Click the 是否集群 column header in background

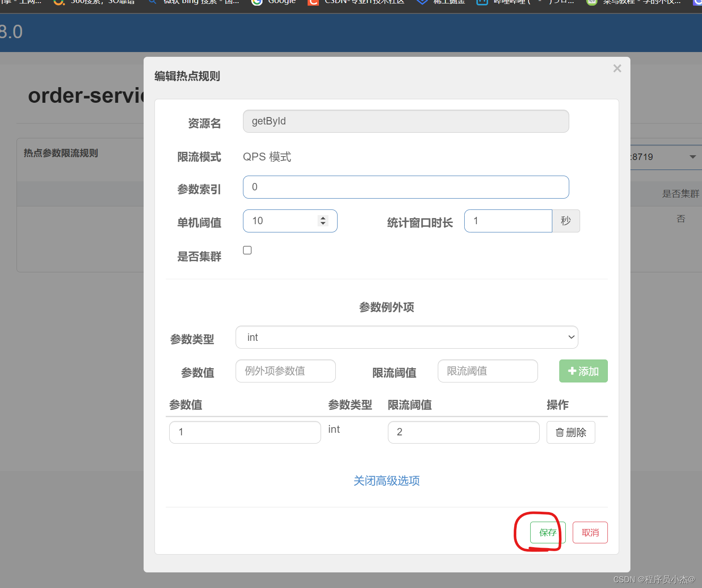tap(680, 193)
